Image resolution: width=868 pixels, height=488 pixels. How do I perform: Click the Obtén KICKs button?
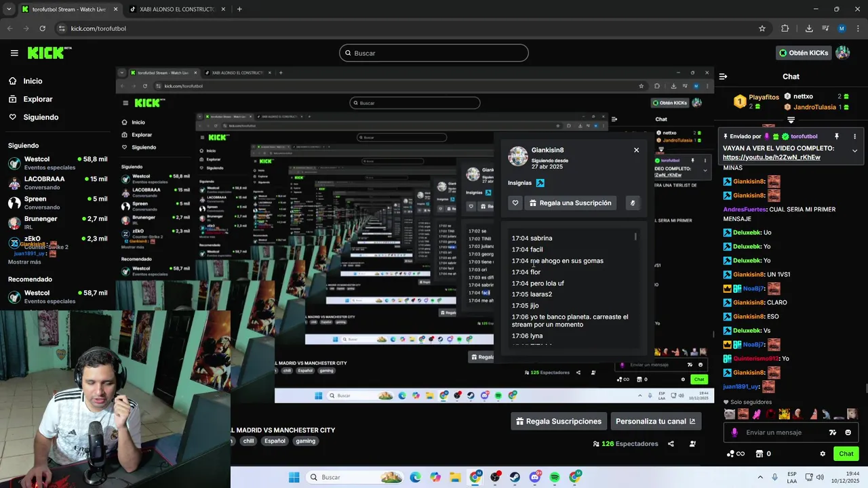(x=804, y=53)
